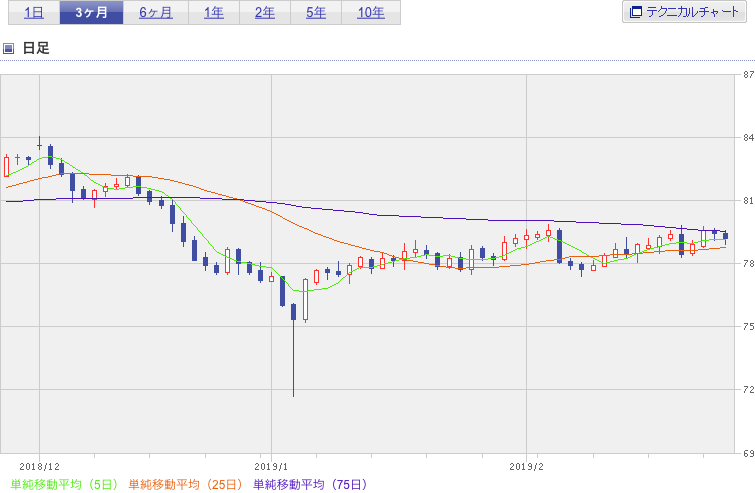Click the window icon on テクニカルチャート button

click(636, 12)
